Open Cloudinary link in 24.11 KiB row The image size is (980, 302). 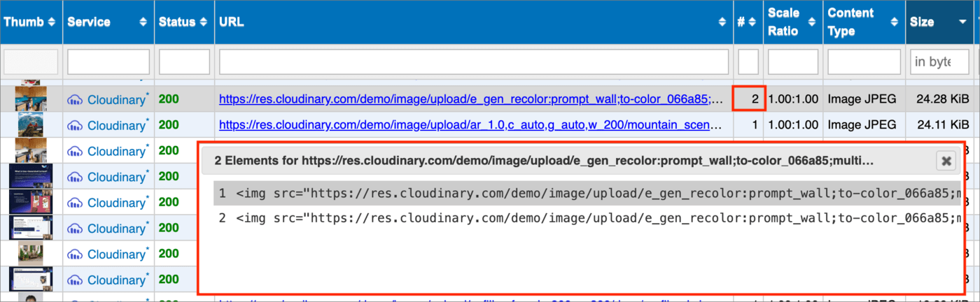coord(116,126)
